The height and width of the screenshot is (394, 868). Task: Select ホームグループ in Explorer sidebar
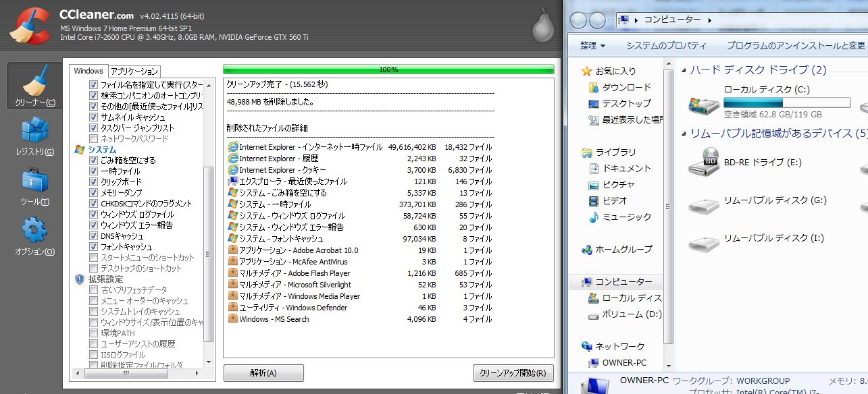pyautogui.click(x=617, y=249)
